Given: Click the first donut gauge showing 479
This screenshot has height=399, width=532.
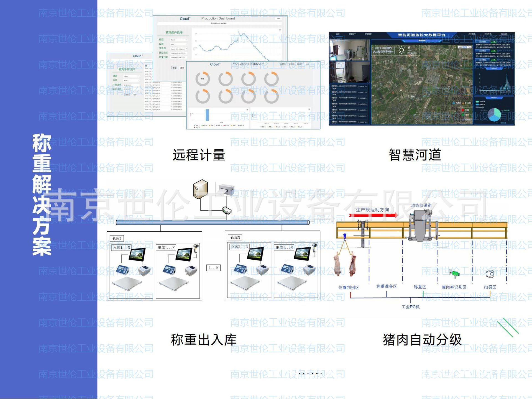Looking at the screenshot, I should coord(203,79).
